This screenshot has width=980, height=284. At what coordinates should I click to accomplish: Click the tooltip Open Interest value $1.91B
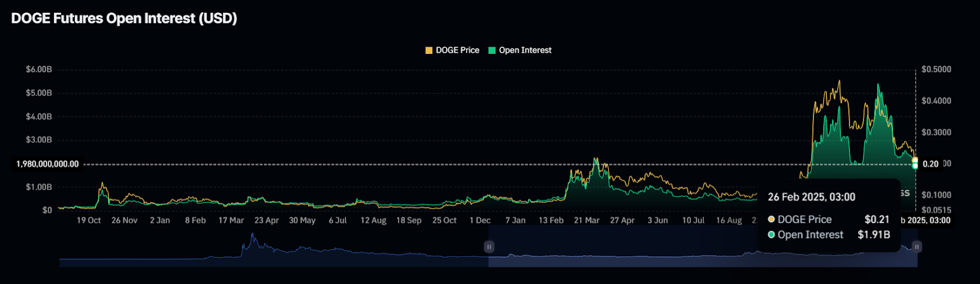pos(873,234)
